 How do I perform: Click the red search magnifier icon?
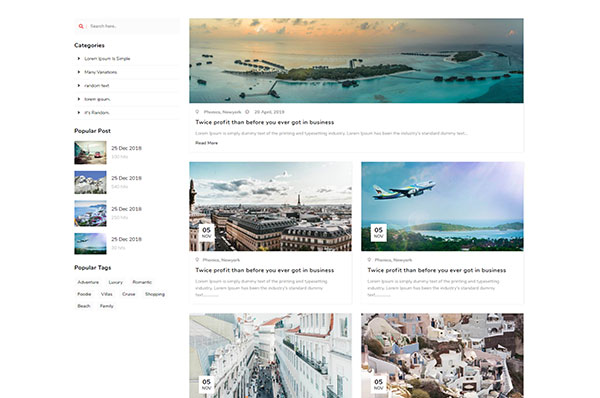81,26
